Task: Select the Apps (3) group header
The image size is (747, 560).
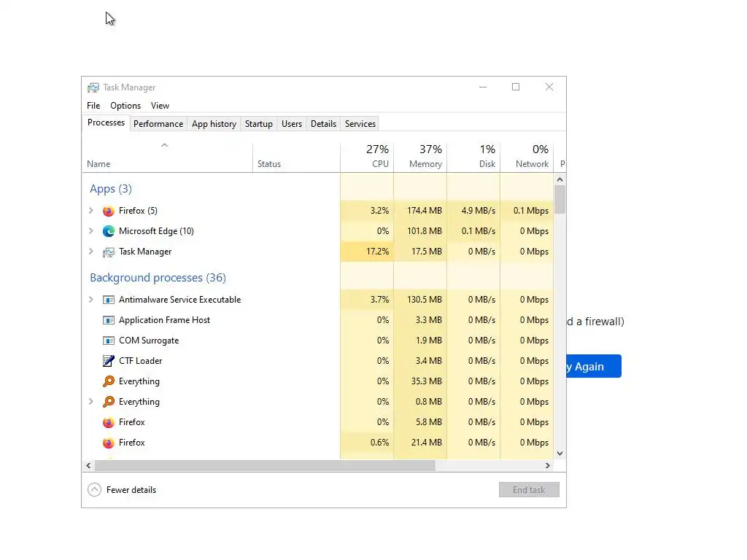Action: click(x=111, y=189)
